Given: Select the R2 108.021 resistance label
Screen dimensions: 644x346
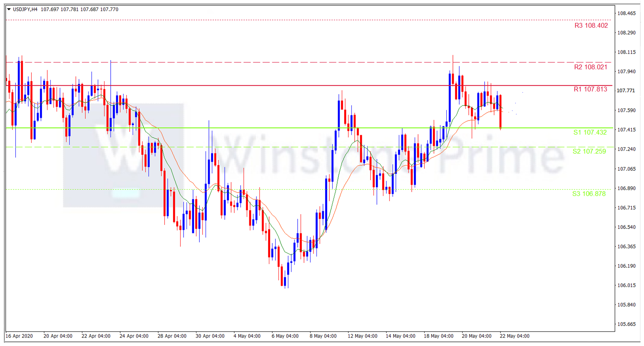Looking at the screenshot, I should tap(590, 67).
